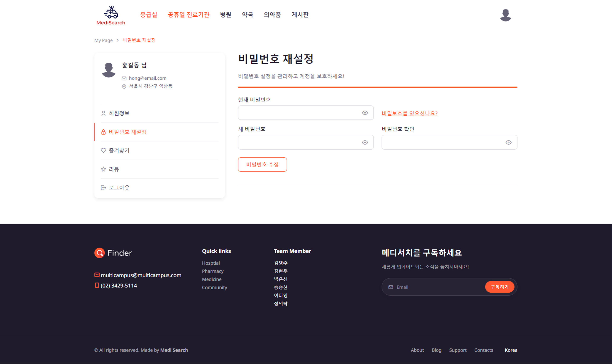The width and height of the screenshot is (612, 364).
Task: Click the sidebar profile avatar of 홍길동
Action: 109,70
